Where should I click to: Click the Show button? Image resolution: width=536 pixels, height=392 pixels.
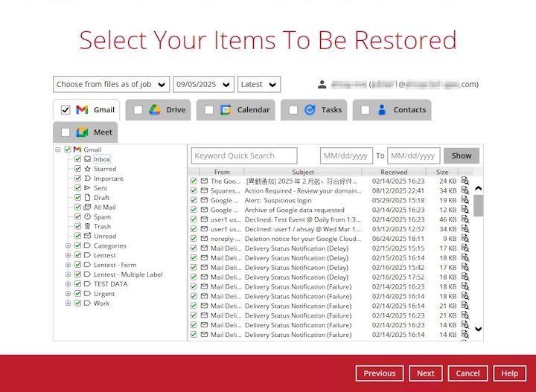tap(461, 155)
